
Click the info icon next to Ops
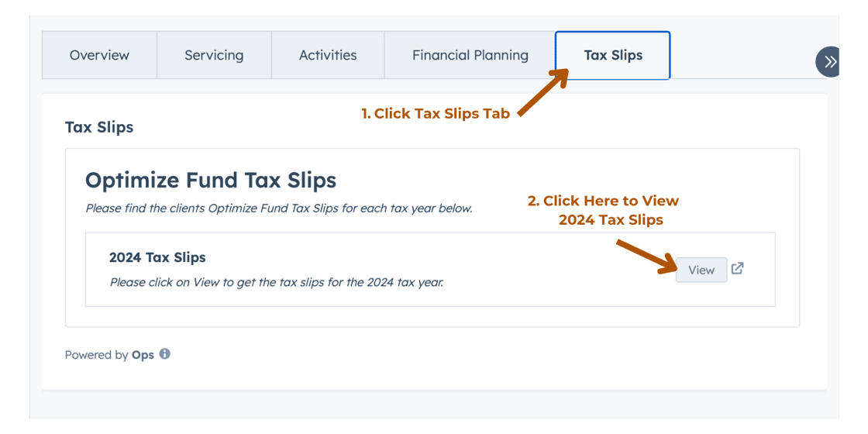(x=164, y=353)
